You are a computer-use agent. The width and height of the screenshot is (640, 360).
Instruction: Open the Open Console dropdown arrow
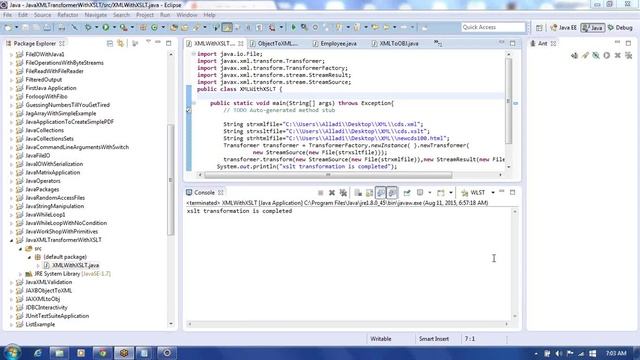click(451, 193)
